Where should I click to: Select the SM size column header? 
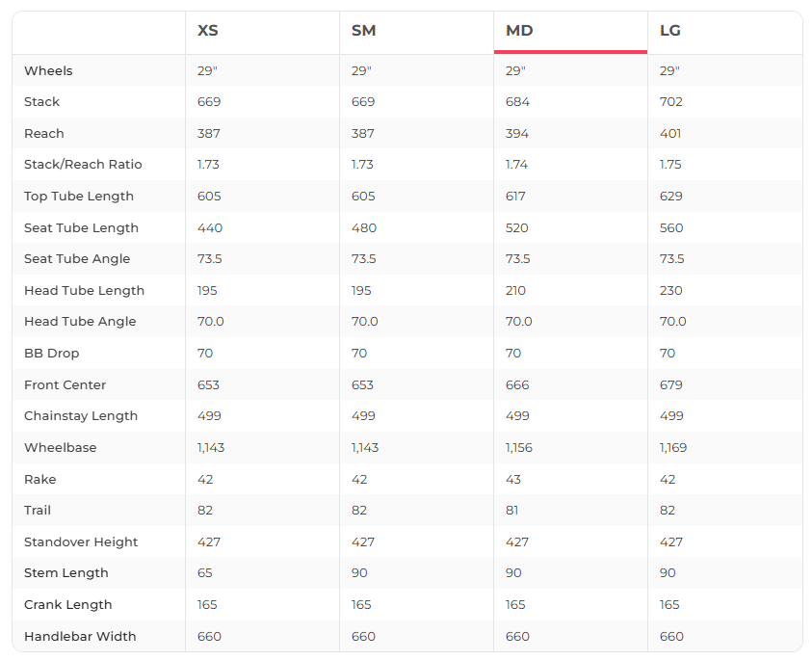click(363, 31)
